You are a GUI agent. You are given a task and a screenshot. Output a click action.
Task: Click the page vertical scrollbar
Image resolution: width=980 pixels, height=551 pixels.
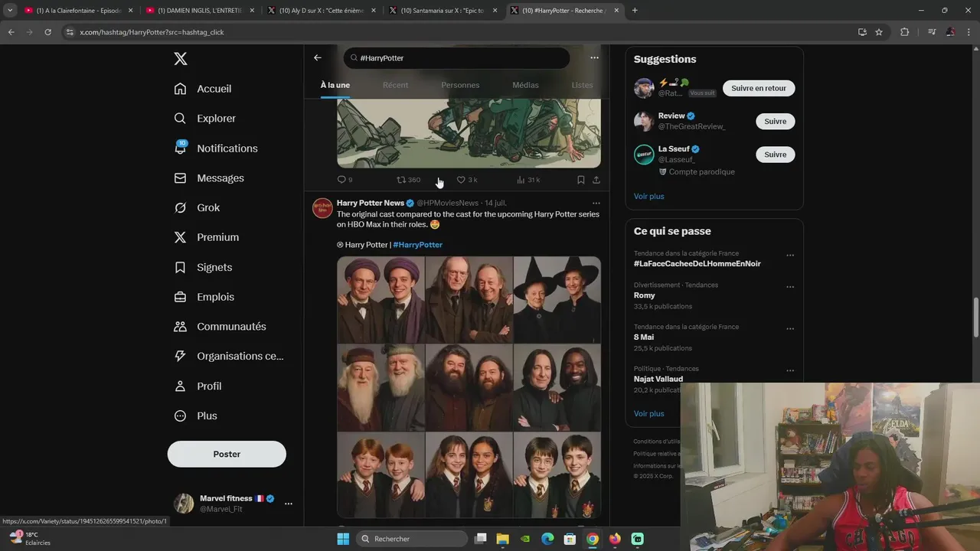click(x=975, y=316)
